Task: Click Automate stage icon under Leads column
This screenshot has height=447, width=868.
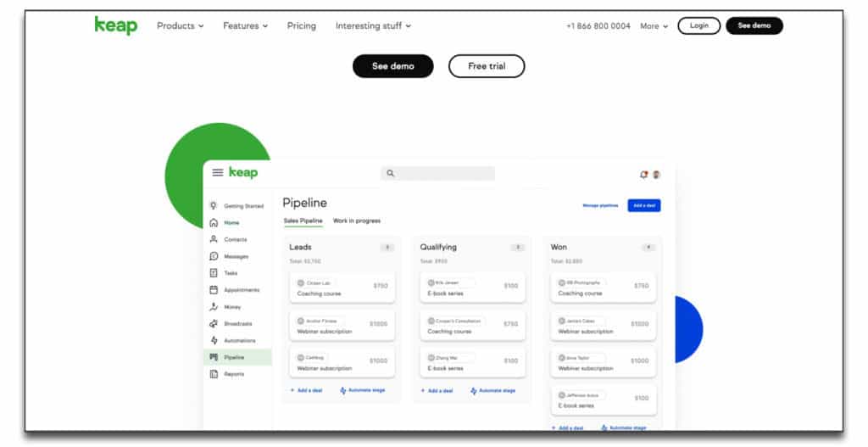Action: 343,390
